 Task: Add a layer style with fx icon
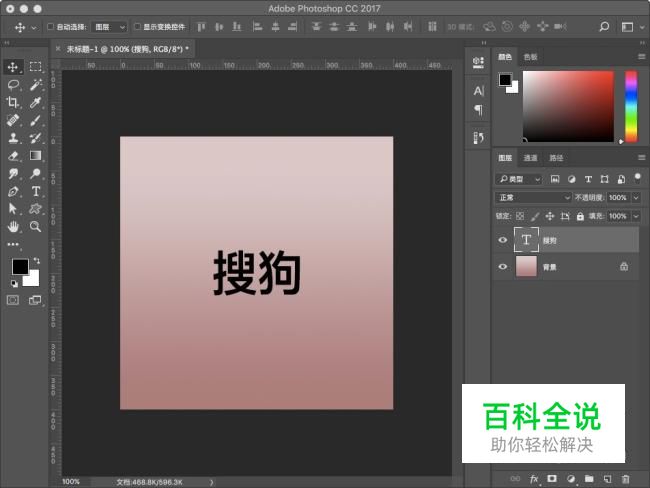pos(535,479)
